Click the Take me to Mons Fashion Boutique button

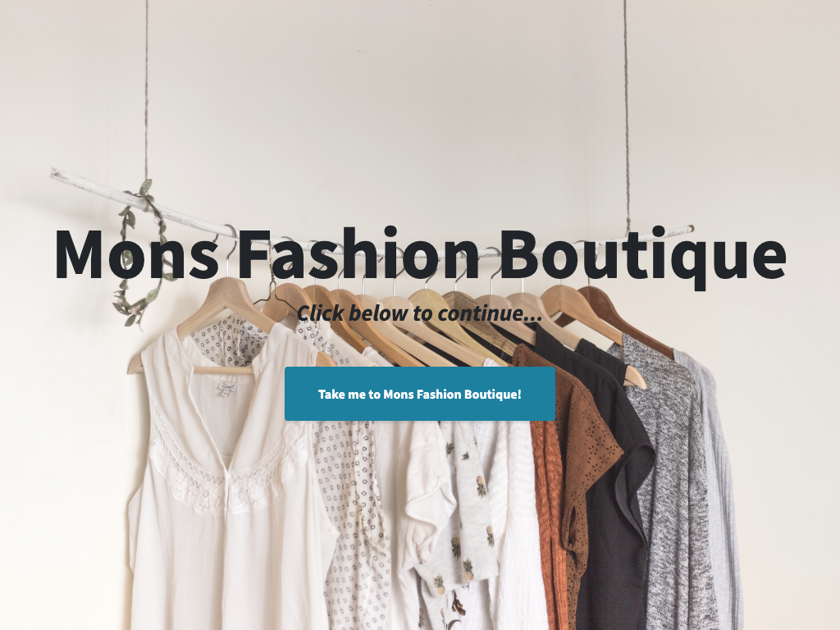click(420, 394)
